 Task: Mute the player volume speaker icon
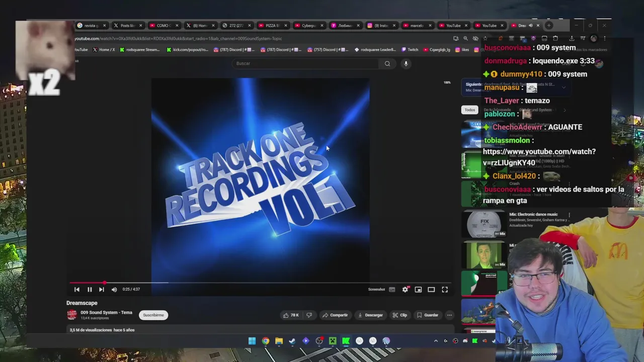click(114, 289)
